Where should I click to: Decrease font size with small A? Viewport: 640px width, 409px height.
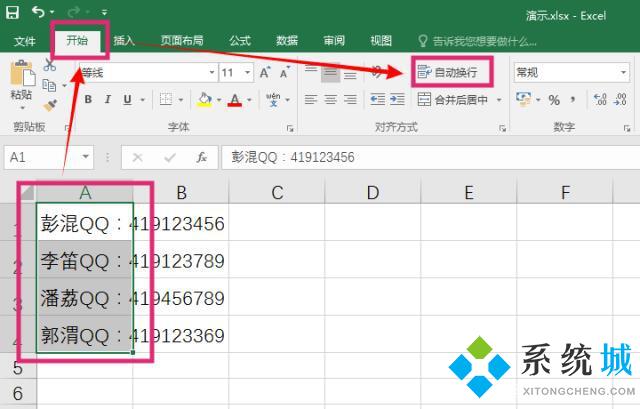point(284,72)
